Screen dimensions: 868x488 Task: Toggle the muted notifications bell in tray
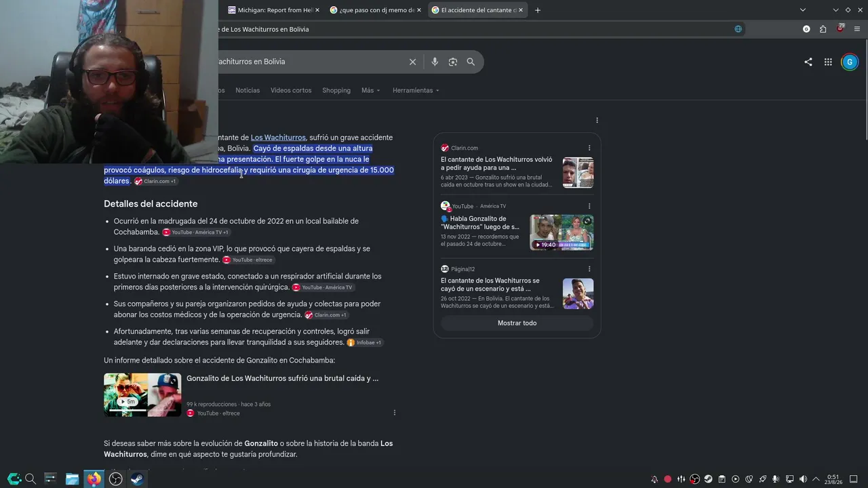pyautogui.click(x=654, y=479)
